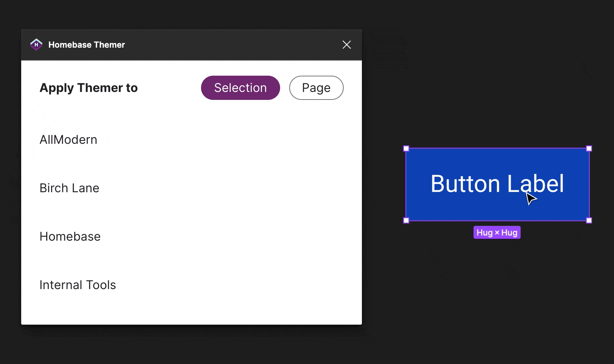Image resolution: width=614 pixels, height=364 pixels.
Task: Select the Selection scope pill
Action: click(x=240, y=87)
